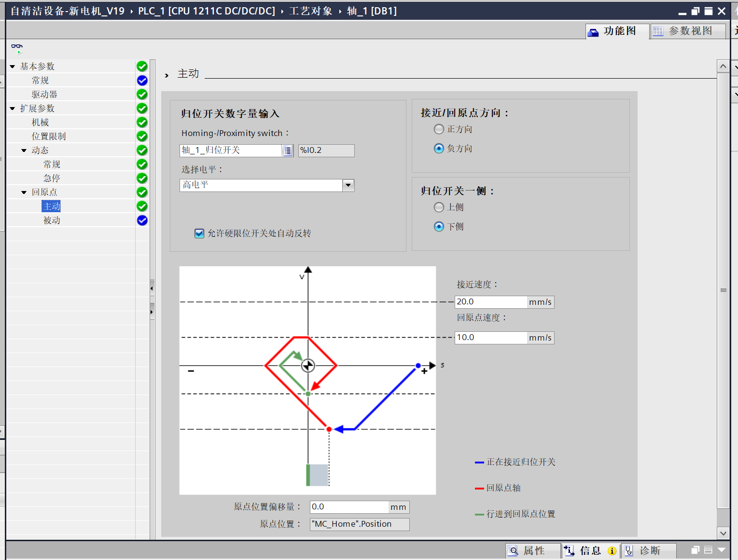Screen dimensions: 738x560
Task: Collapse the 回原点 tree node
Action: tap(24, 192)
